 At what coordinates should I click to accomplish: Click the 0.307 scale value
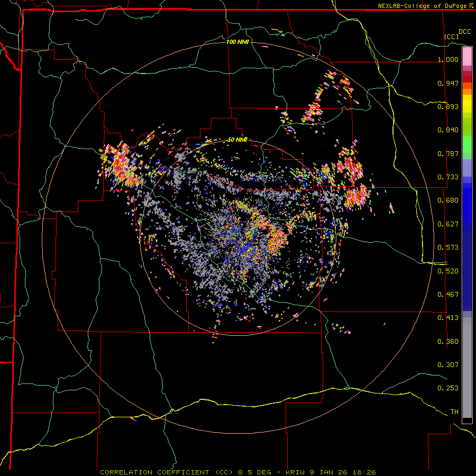tap(448, 364)
